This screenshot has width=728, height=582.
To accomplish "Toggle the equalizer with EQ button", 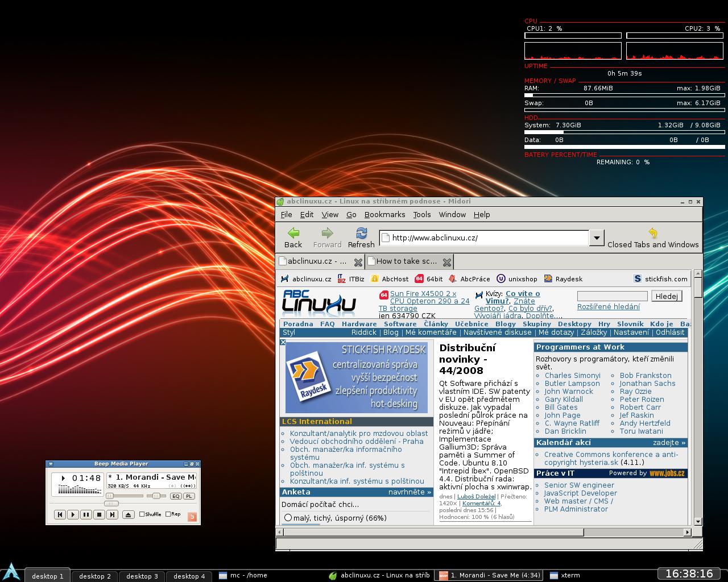I will point(176,496).
